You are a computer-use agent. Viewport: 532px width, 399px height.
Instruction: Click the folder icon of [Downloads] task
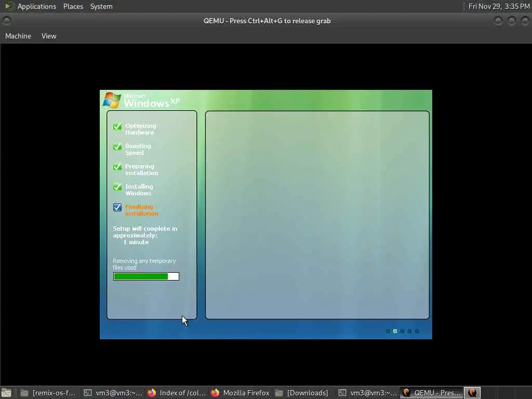coord(279,393)
